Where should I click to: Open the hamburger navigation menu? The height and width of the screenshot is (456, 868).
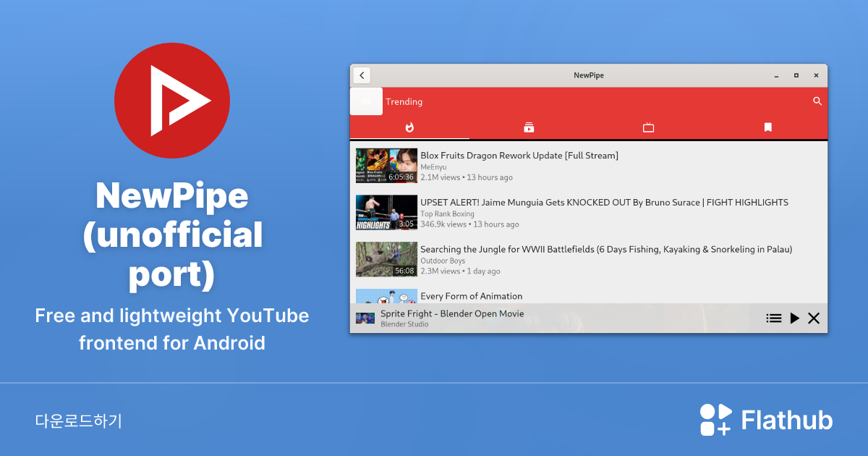[x=366, y=101]
